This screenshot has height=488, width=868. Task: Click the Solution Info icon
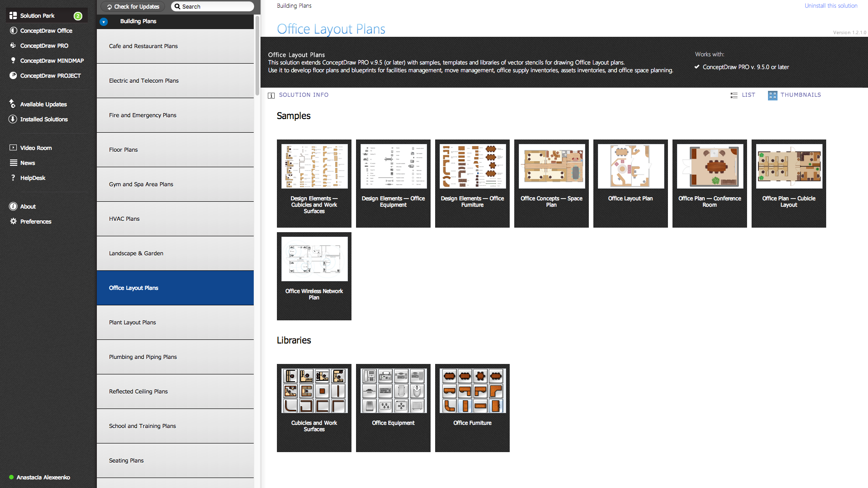pos(271,95)
